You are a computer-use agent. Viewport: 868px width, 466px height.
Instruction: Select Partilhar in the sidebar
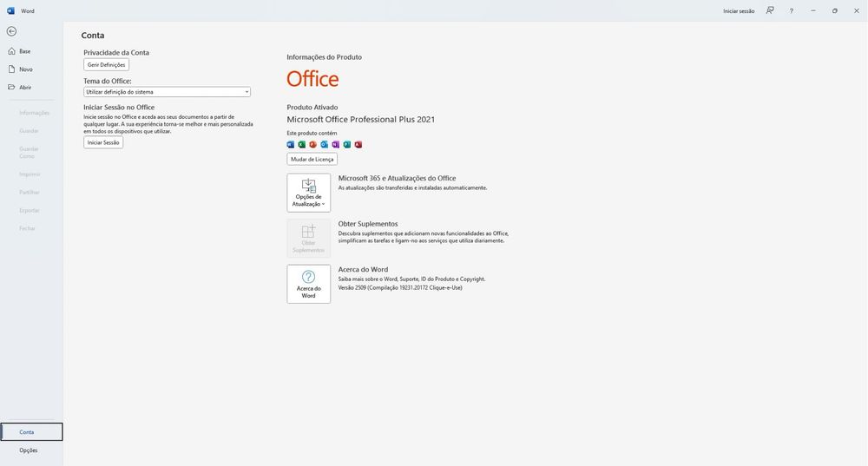click(x=31, y=193)
